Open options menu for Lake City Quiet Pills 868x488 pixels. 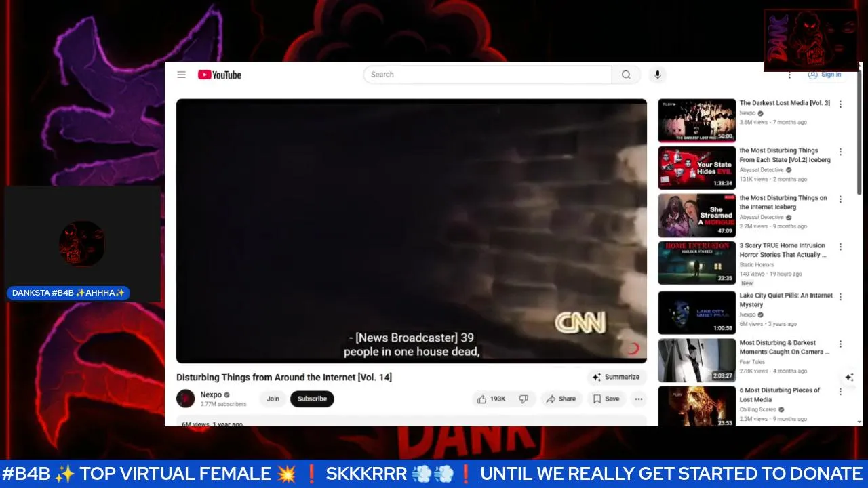pos(840,297)
